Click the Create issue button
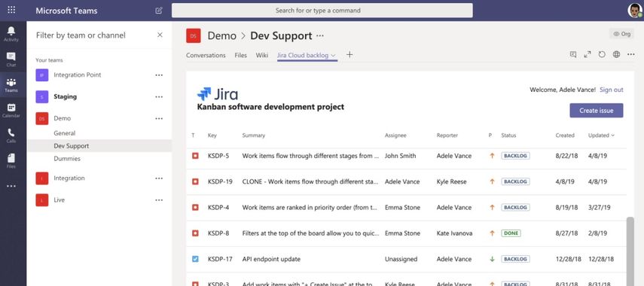This screenshot has height=286, width=644. 596,111
